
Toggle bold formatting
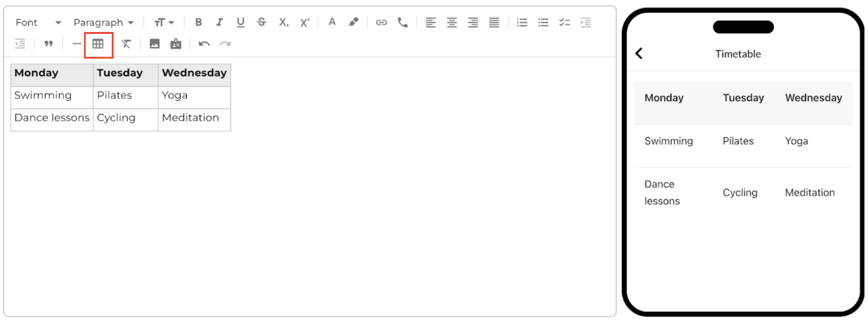pyautogui.click(x=198, y=22)
